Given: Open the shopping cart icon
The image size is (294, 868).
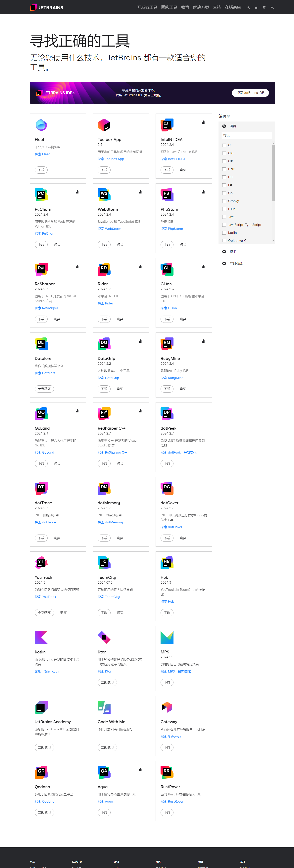Looking at the screenshot, I should point(264,7).
